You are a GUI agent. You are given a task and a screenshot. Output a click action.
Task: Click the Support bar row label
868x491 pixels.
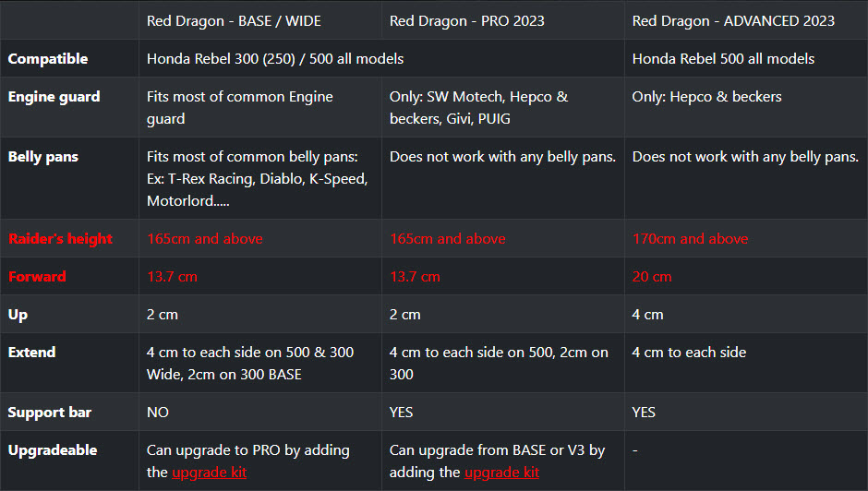(x=49, y=413)
